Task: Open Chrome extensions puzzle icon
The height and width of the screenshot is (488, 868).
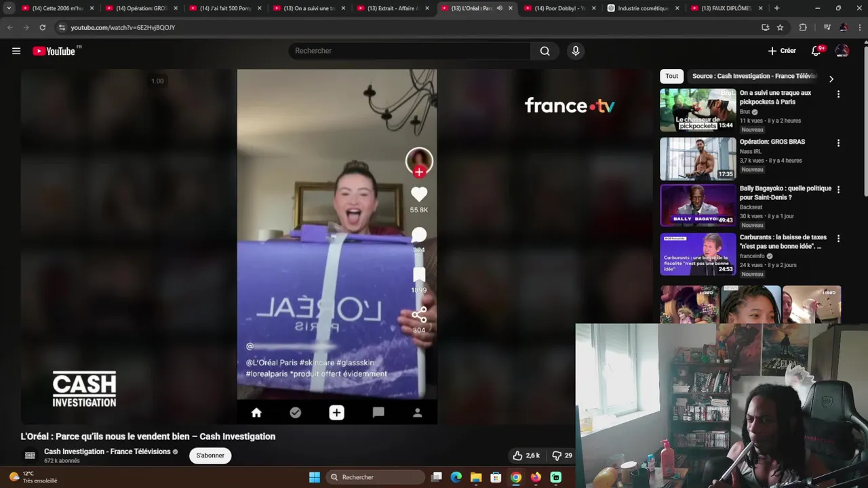Action: (803, 27)
